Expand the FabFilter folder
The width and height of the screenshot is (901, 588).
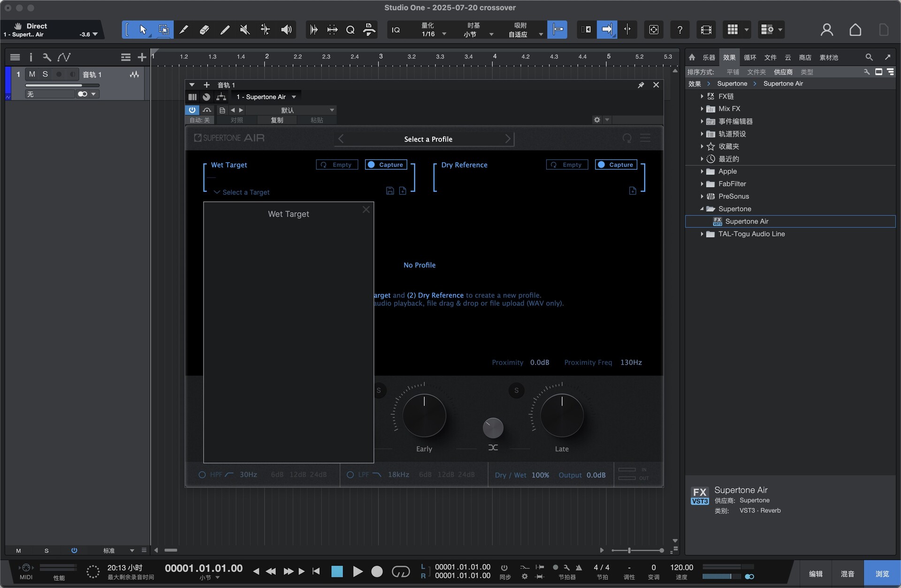coord(702,184)
